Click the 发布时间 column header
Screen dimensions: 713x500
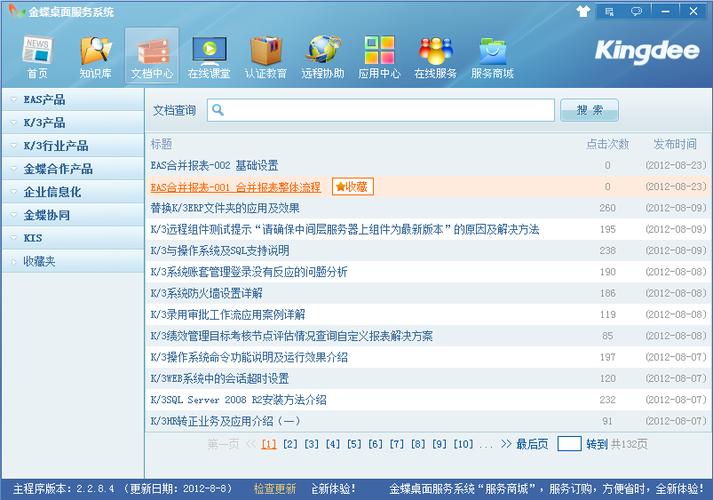[675, 144]
